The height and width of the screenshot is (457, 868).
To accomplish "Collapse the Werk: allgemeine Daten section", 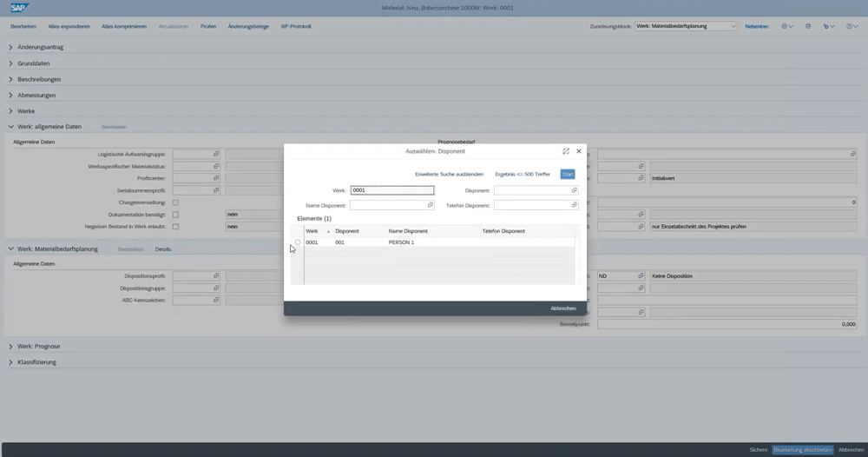I will [x=10, y=126].
